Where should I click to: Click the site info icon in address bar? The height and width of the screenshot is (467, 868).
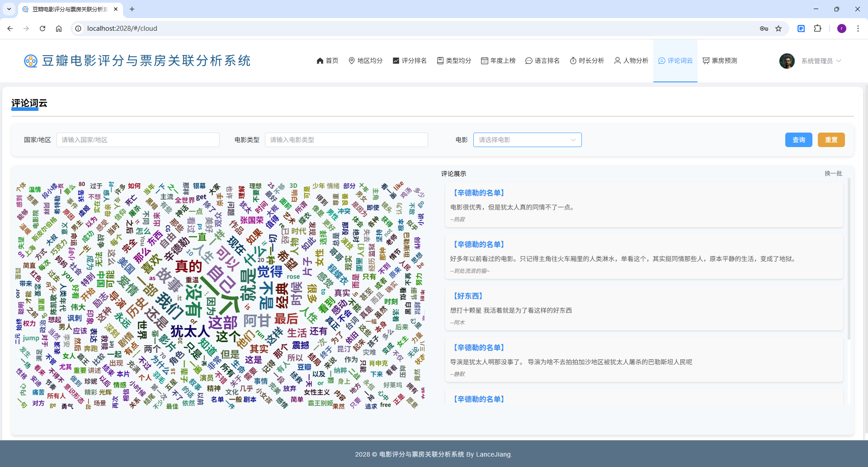[x=78, y=29]
